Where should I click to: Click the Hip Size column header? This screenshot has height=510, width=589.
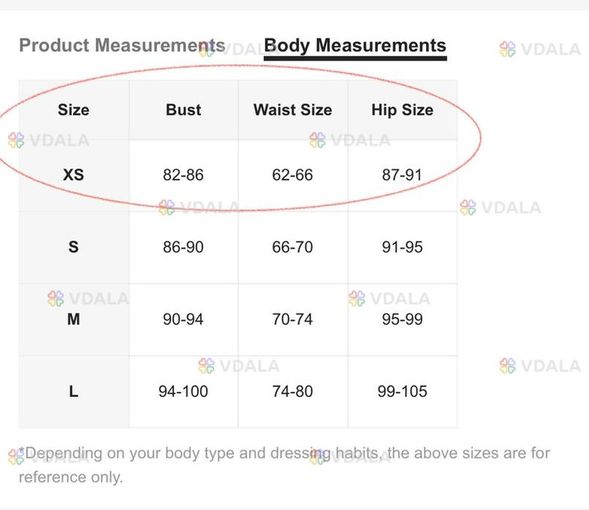point(402,110)
